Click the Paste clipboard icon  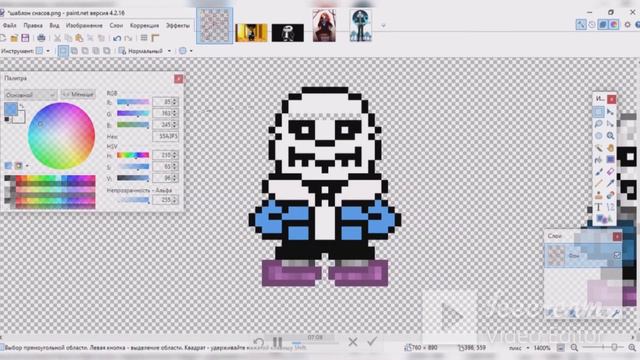79,38
